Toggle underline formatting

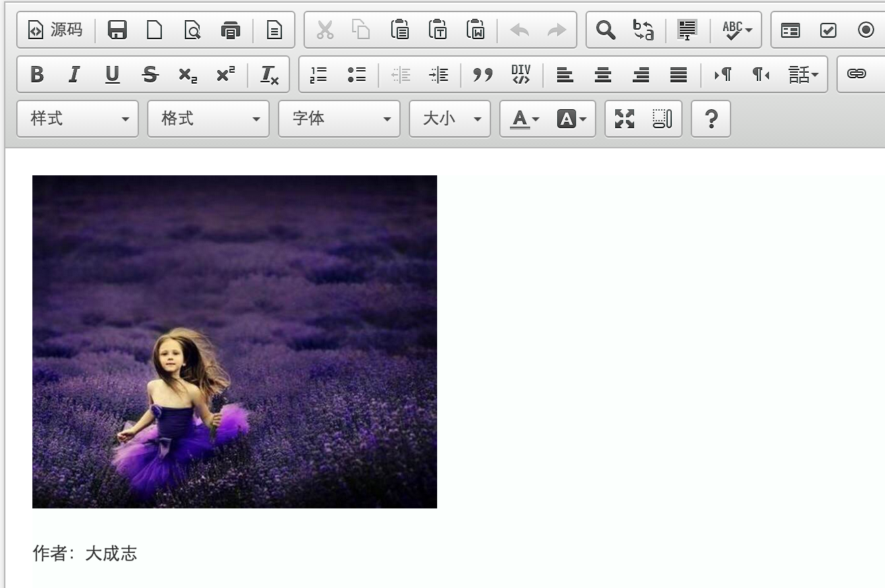112,75
